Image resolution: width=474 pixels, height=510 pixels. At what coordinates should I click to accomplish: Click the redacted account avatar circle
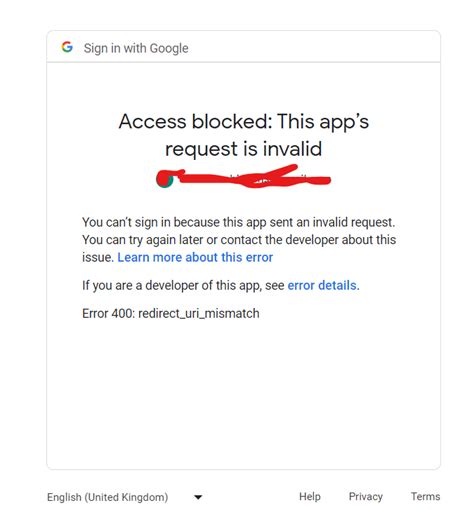coord(165,179)
